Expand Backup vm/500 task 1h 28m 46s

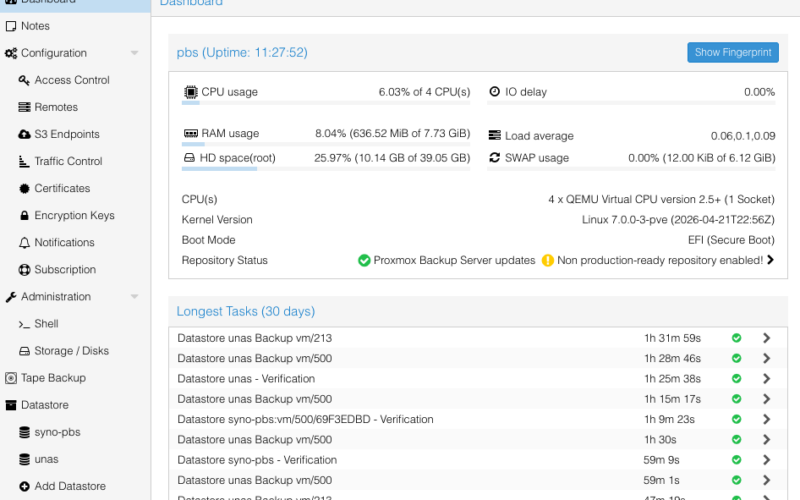[x=766, y=358]
